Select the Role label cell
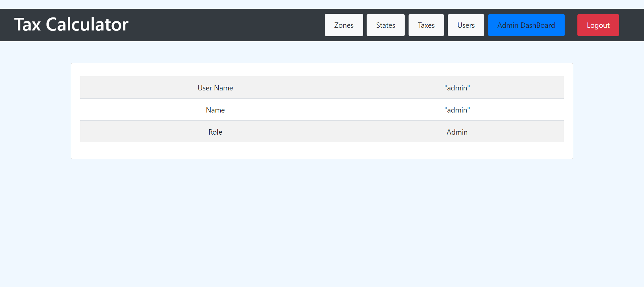 215,132
